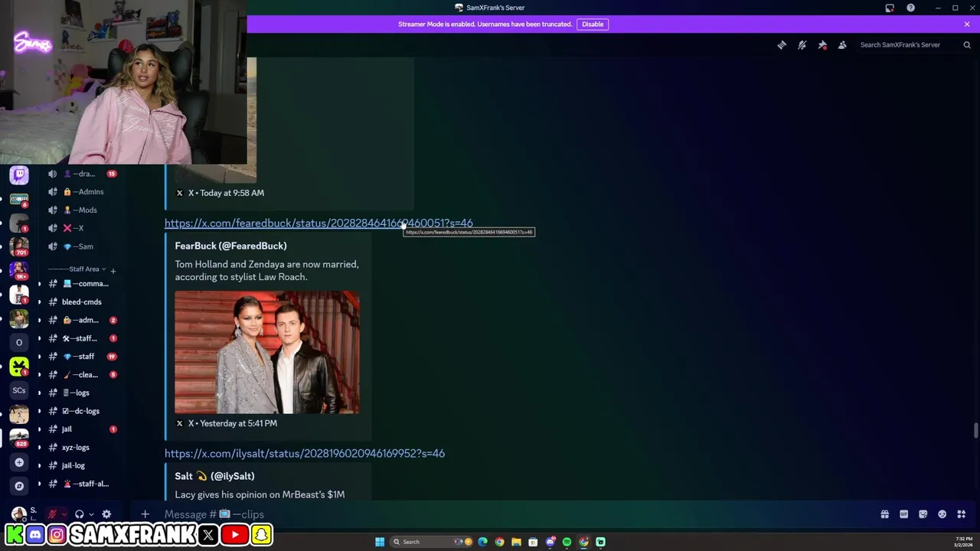The height and width of the screenshot is (551, 980).
Task: Add a server plus button
Action: coord(19,462)
